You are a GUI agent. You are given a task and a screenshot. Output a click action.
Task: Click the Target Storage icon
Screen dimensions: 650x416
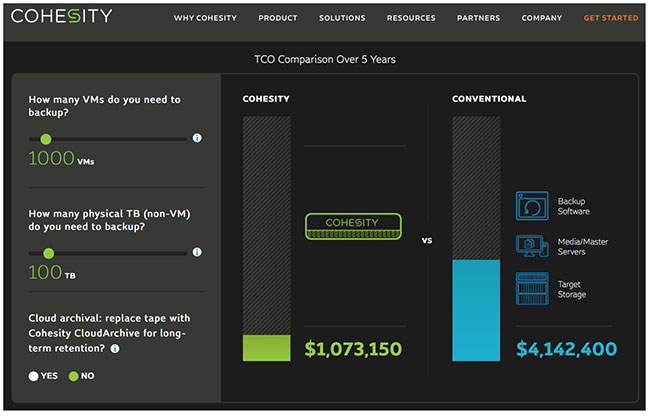pyautogui.click(x=531, y=289)
